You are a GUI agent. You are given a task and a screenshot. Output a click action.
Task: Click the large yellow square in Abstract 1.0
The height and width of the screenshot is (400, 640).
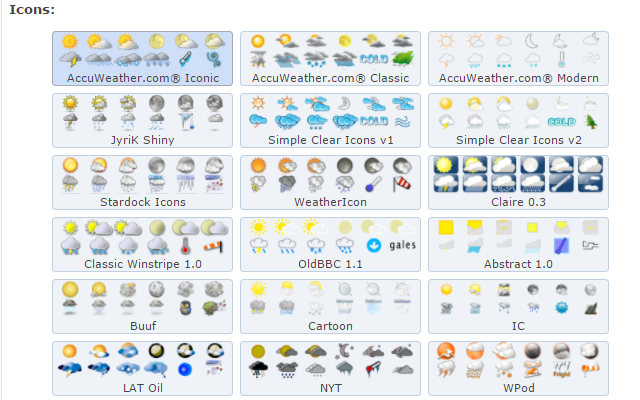[446, 227]
